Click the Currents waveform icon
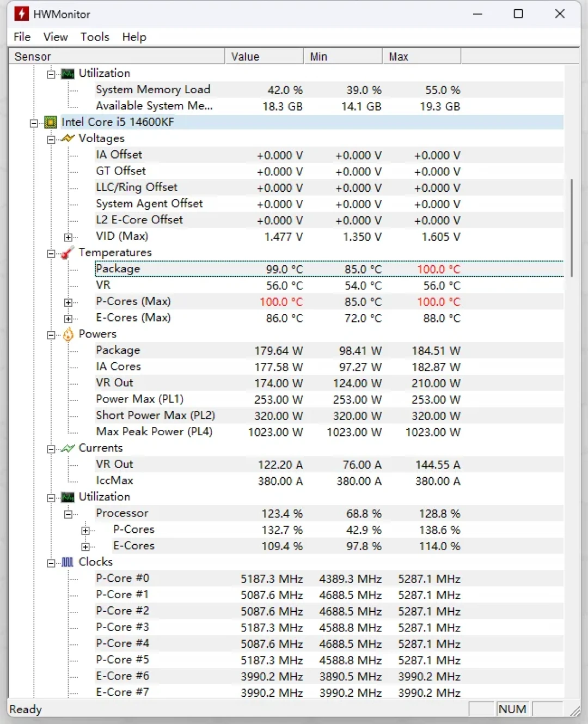The image size is (588, 724). (68, 448)
